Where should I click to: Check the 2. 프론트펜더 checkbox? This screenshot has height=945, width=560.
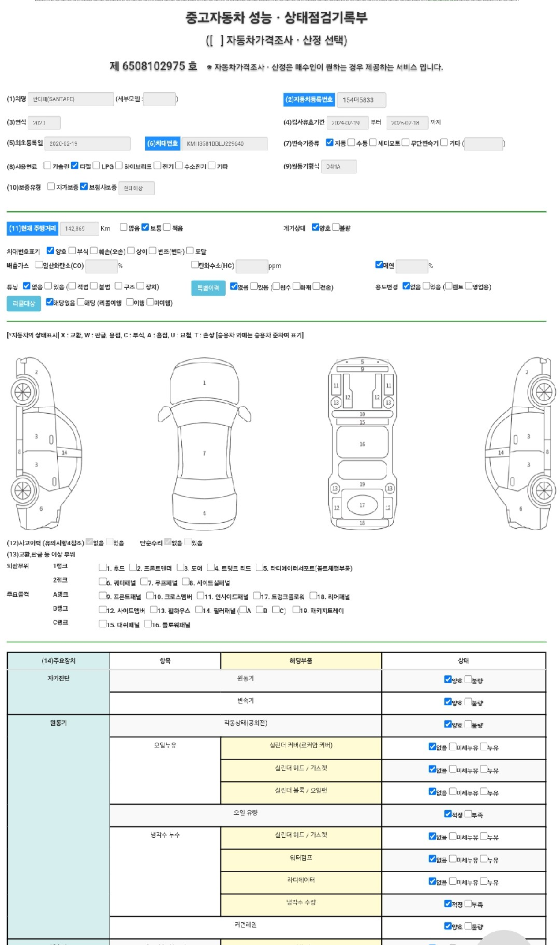(x=132, y=567)
